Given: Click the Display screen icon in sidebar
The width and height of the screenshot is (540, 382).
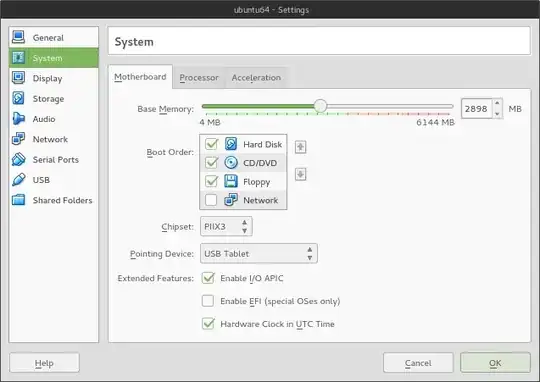Looking at the screenshot, I should (18, 78).
